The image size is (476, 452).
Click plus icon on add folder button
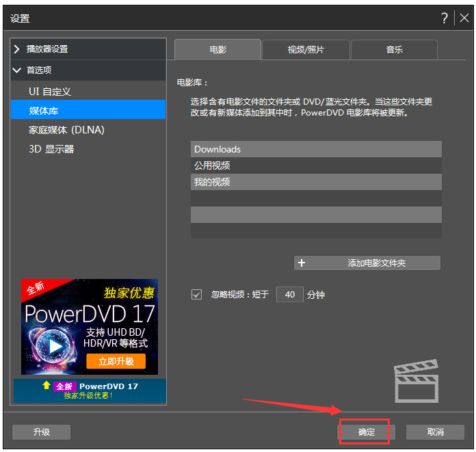302,263
